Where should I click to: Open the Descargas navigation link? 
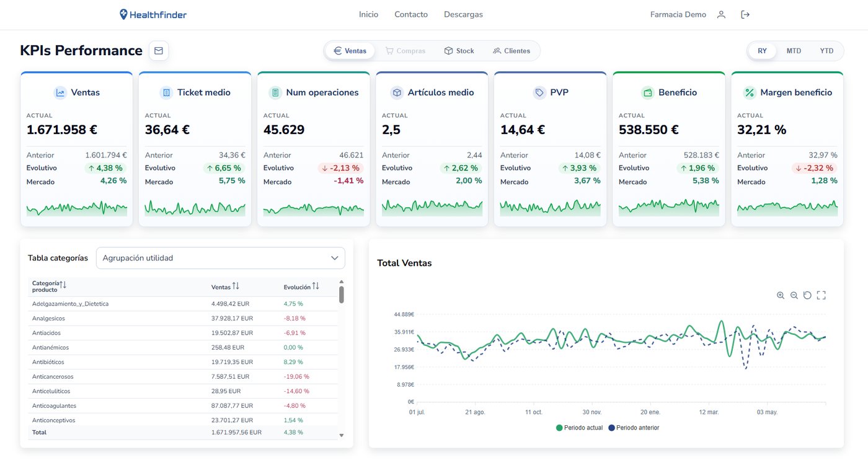coord(463,15)
